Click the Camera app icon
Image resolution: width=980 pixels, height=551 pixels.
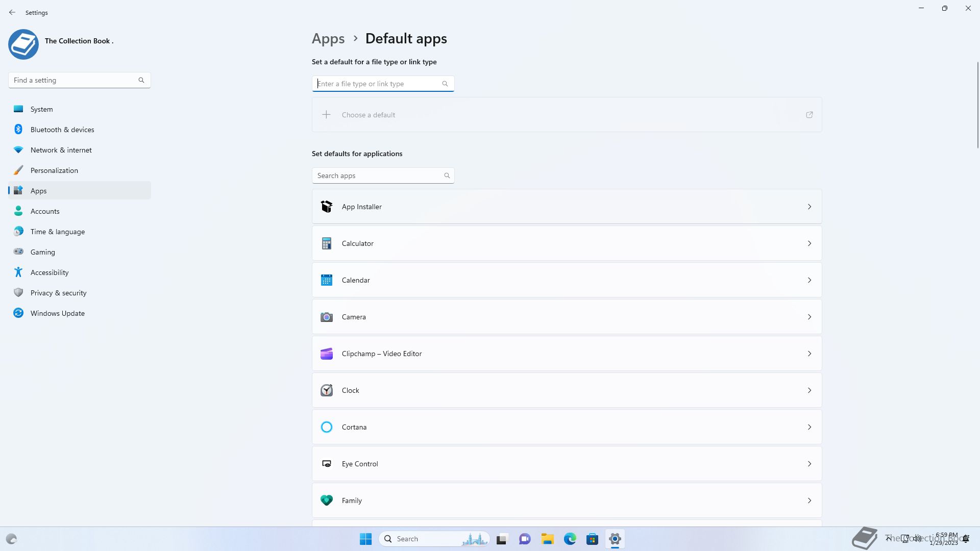(x=327, y=317)
